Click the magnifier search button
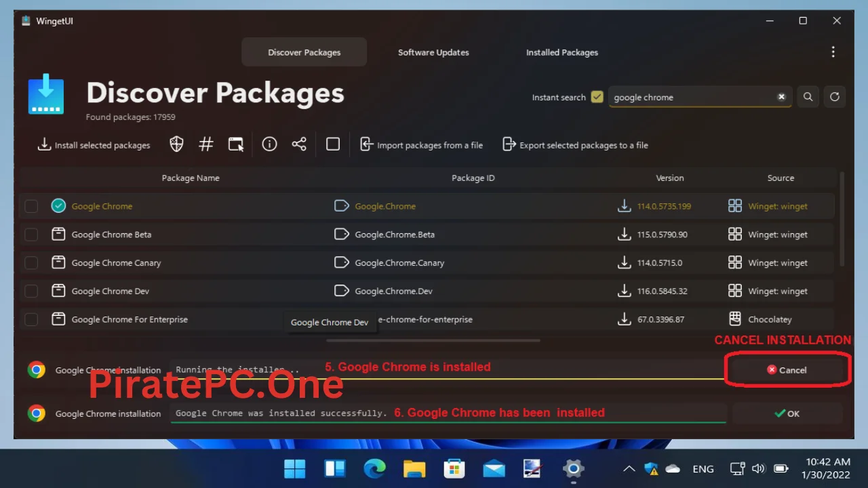The image size is (868, 488). pos(808,97)
